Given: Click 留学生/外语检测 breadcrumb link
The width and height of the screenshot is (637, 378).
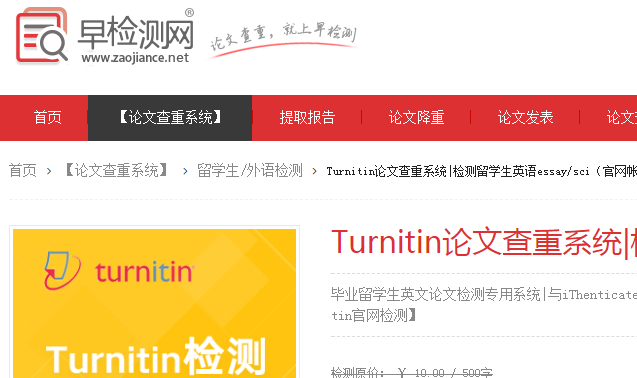Looking at the screenshot, I should tap(250, 170).
